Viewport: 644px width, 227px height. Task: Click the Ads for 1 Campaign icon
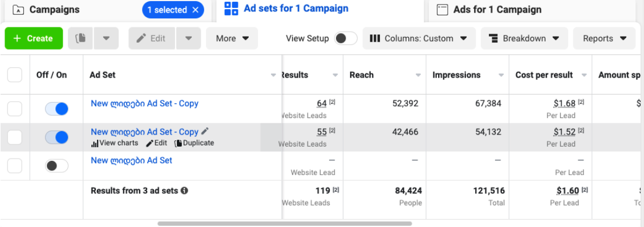pyautogui.click(x=442, y=10)
